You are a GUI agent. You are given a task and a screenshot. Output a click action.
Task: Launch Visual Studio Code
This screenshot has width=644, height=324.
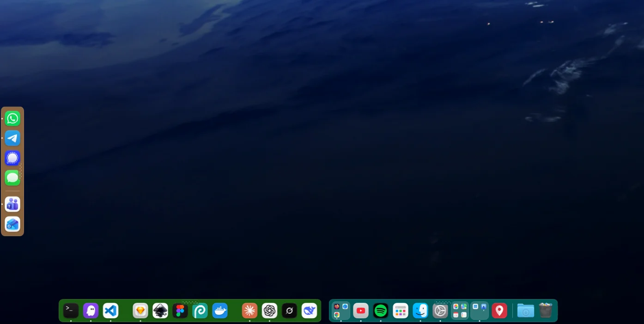[110, 311]
